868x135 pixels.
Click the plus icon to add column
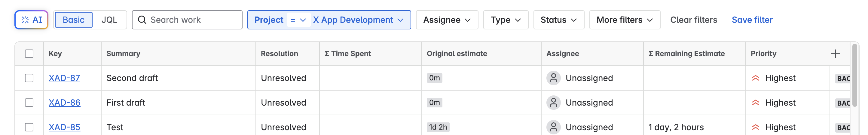point(835,54)
